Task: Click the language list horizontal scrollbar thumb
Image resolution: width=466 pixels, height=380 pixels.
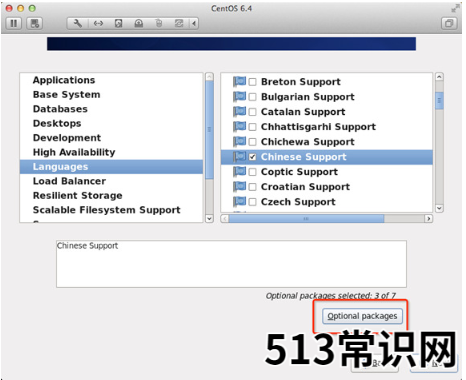Action: point(306,219)
